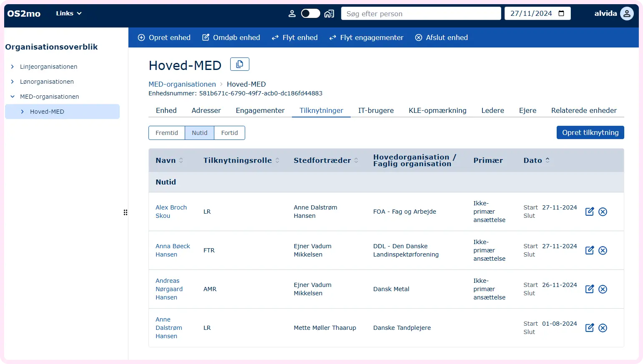Click the Dansk Metal cell
Screen dimensions: 643x364
[391, 289]
